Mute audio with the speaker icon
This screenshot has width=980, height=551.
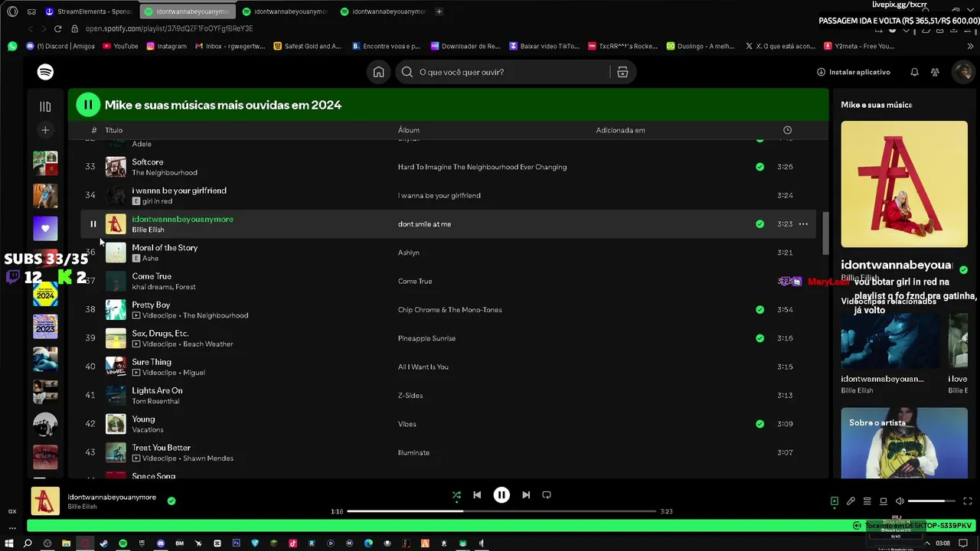coord(900,501)
